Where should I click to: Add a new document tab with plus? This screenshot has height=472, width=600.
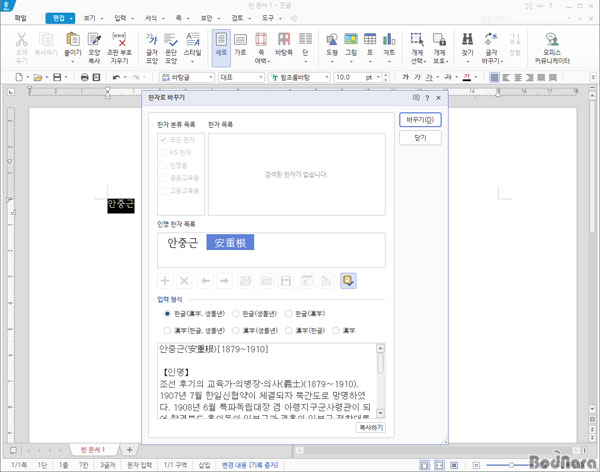tap(129, 450)
